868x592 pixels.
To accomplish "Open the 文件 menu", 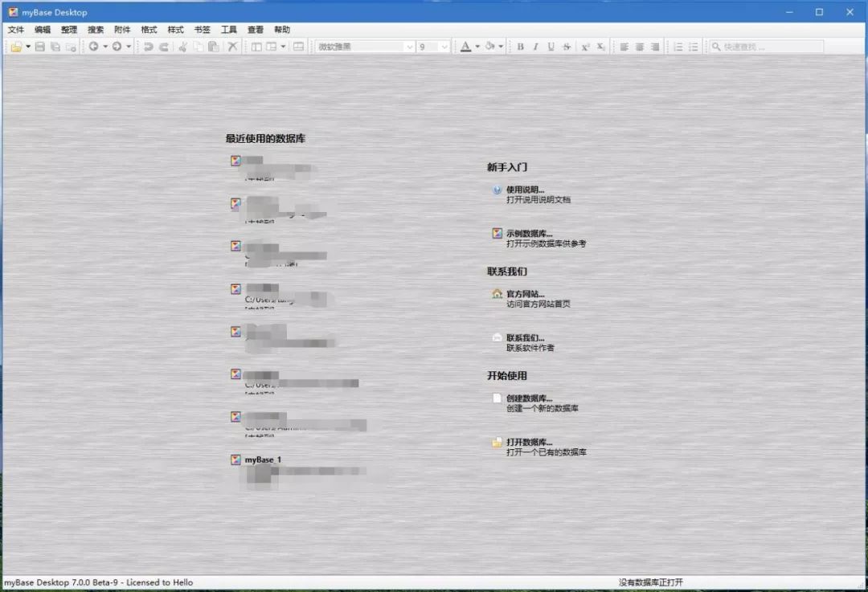I will coord(16,30).
